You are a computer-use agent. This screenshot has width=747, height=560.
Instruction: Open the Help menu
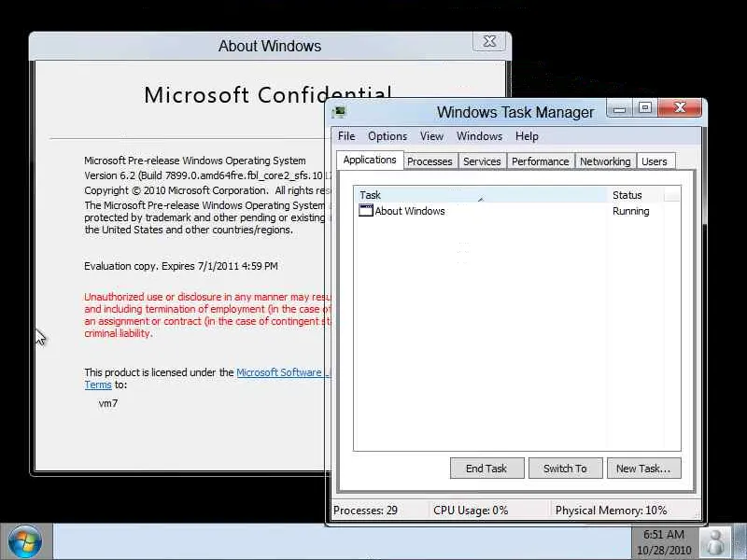tap(527, 136)
